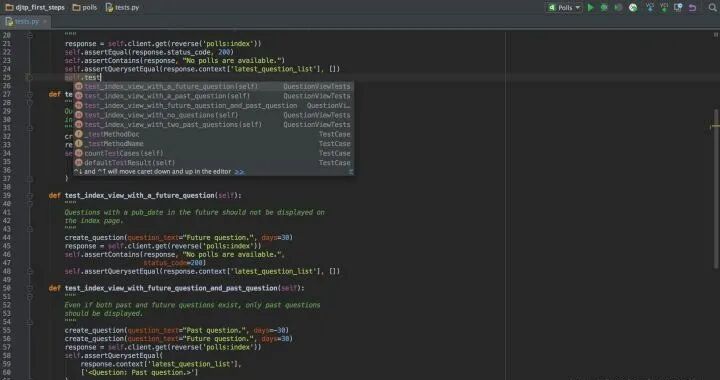The image size is (720, 380).
Task: Click the editor vertical scrollbar thumb
Action: tap(716, 188)
